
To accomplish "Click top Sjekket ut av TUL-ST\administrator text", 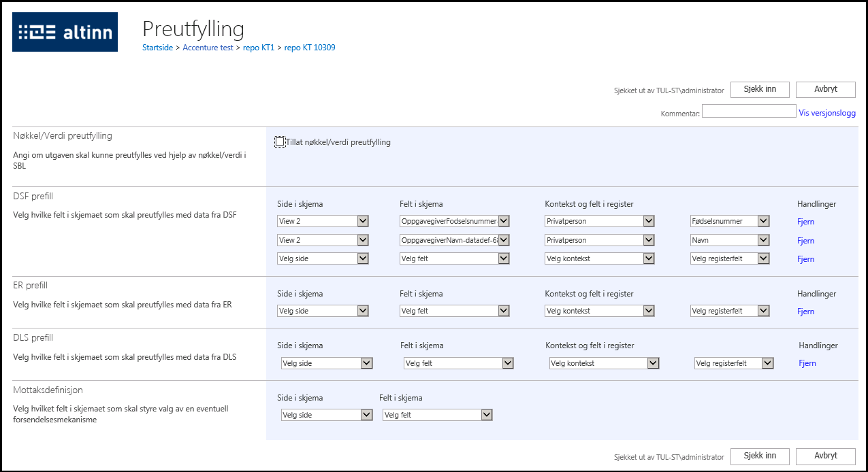I will [669, 90].
